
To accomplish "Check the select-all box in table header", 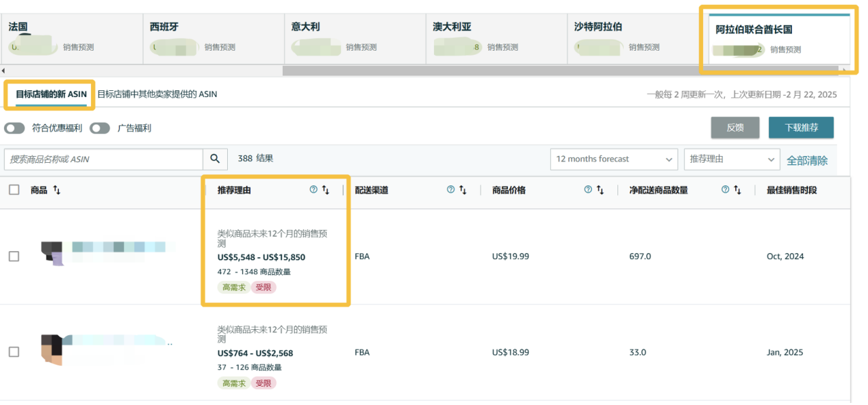I will (14, 190).
